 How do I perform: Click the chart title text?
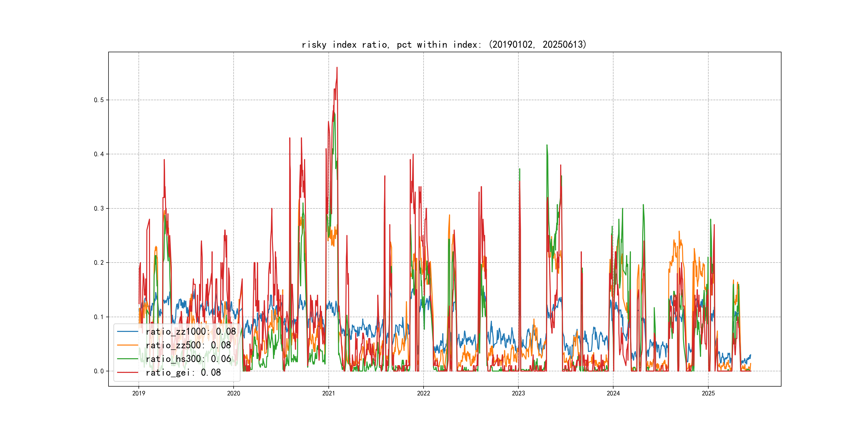pos(444,44)
